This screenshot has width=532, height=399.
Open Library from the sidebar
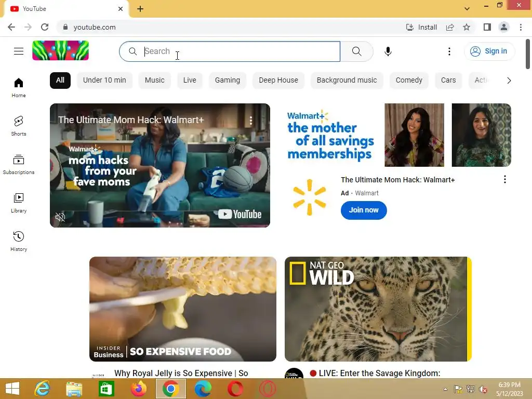[x=19, y=203]
